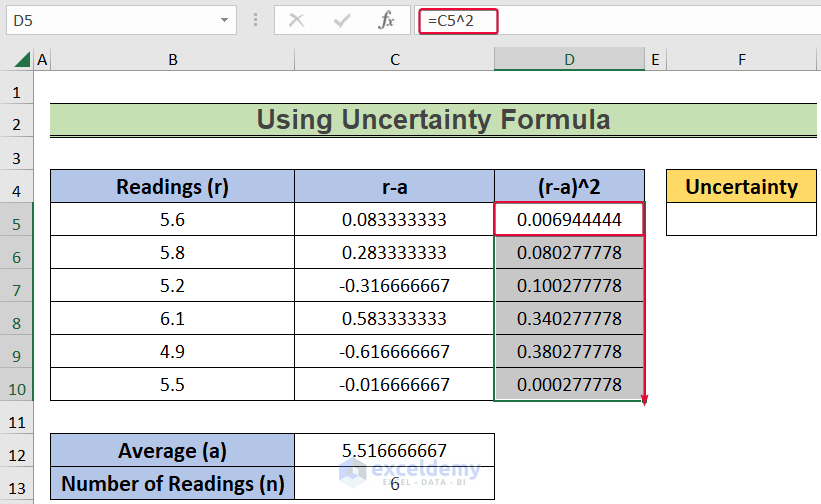Click Readings cell containing 6.1
821x504 pixels.
click(x=172, y=318)
